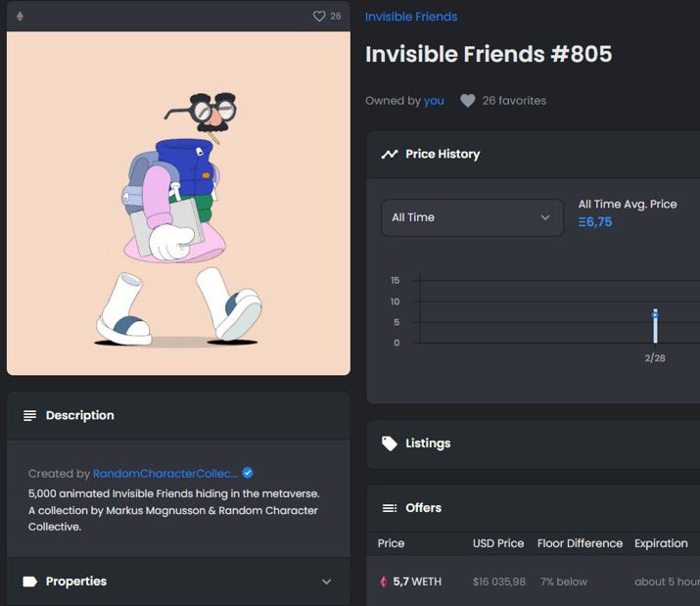The height and width of the screenshot is (606, 700).
Task: Click the 7% below floor difference cell
Action: [x=564, y=582]
